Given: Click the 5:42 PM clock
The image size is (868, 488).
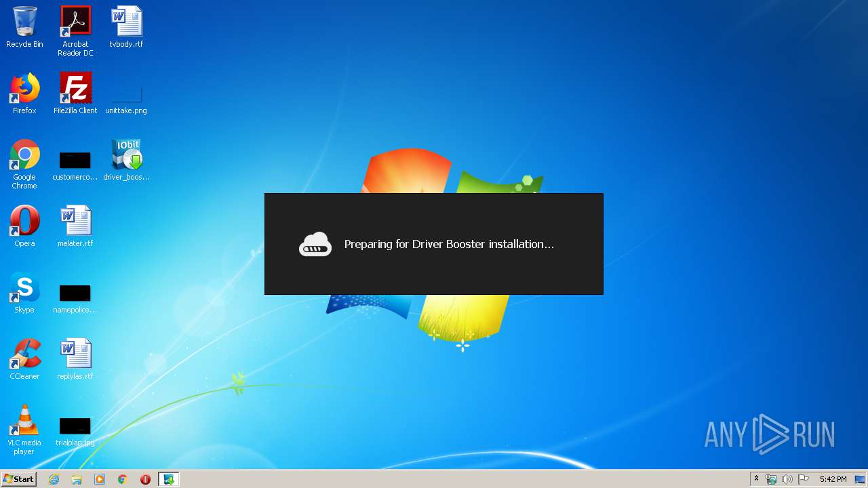Looking at the screenshot, I should pos(833,479).
